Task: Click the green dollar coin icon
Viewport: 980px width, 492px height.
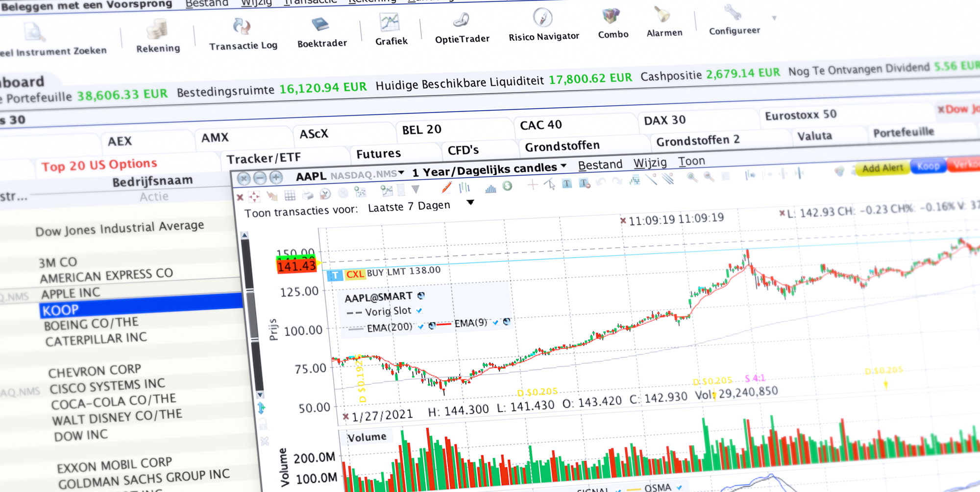Action: click(x=507, y=186)
